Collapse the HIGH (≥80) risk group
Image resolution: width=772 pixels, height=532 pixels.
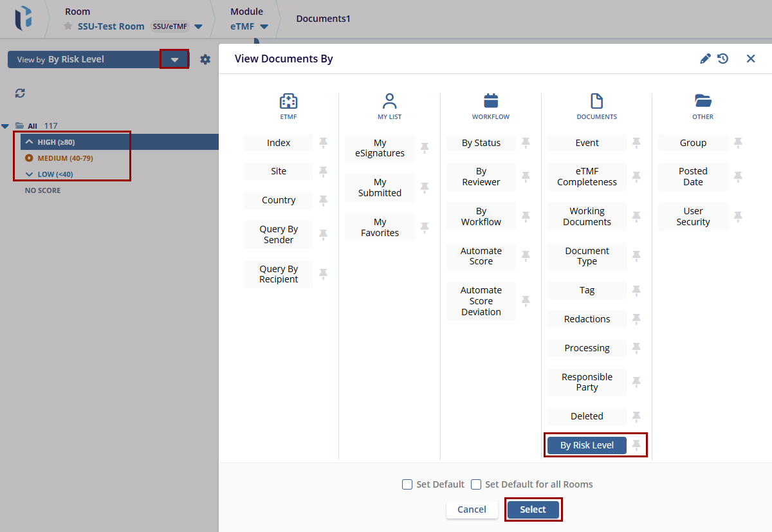tap(29, 142)
